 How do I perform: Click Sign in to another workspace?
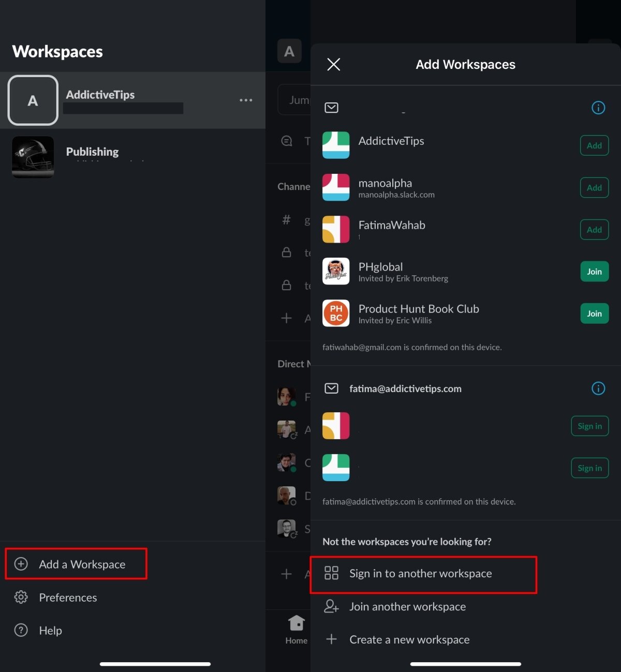coord(420,574)
